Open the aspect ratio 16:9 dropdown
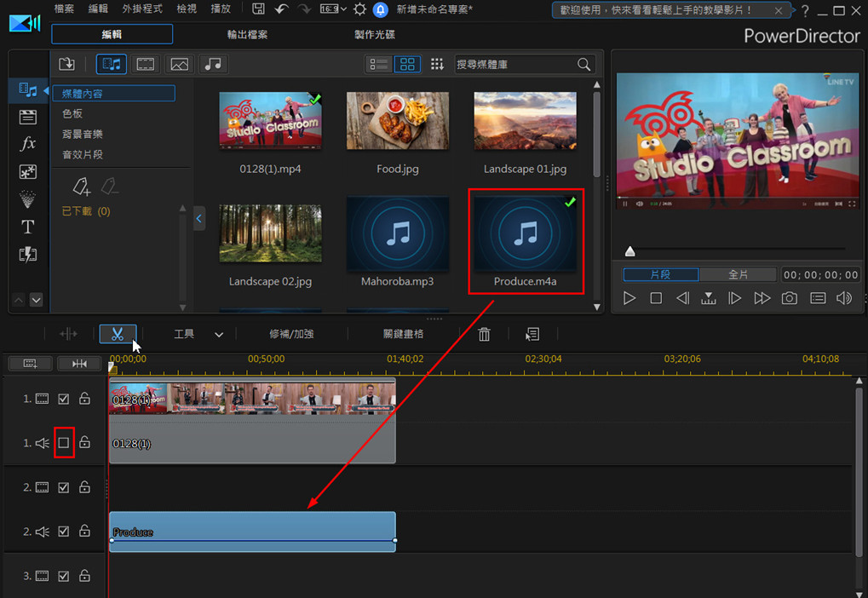Image resolution: width=868 pixels, height=598 pixels. click(x=334, y=9)
